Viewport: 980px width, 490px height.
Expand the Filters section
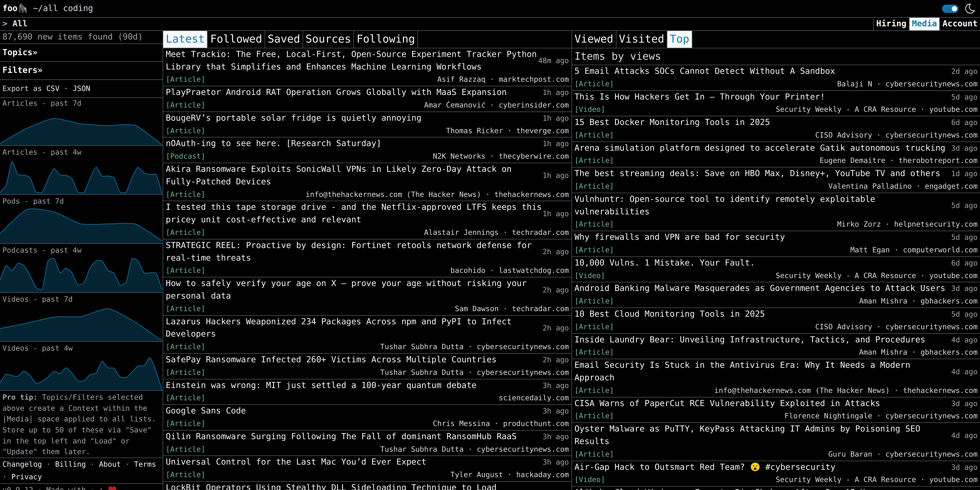point(22,70)
